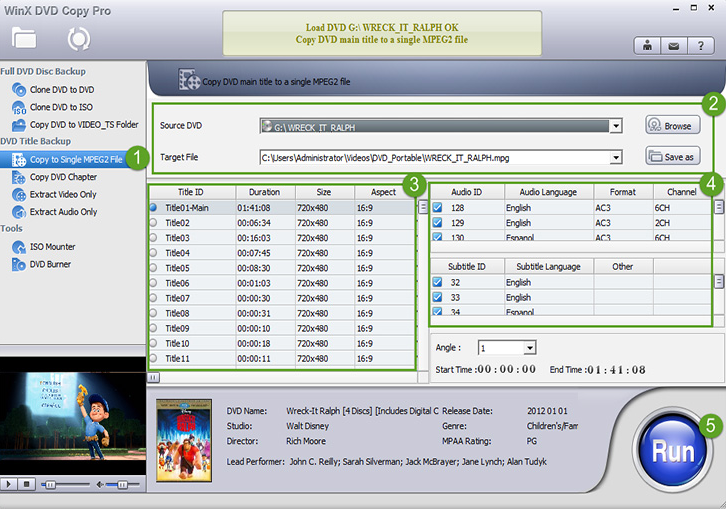
Task: Click the Copy DVD Chapter icon
Action: tap(19, 177)
